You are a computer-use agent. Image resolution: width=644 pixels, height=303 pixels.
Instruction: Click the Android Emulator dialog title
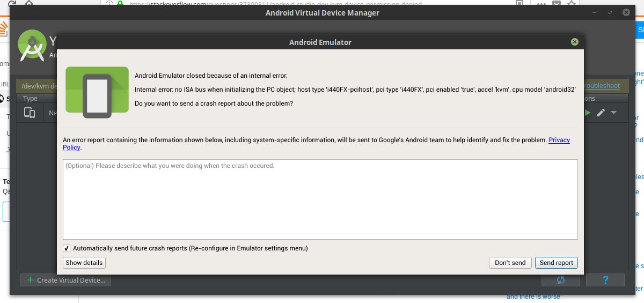(320, 42)
